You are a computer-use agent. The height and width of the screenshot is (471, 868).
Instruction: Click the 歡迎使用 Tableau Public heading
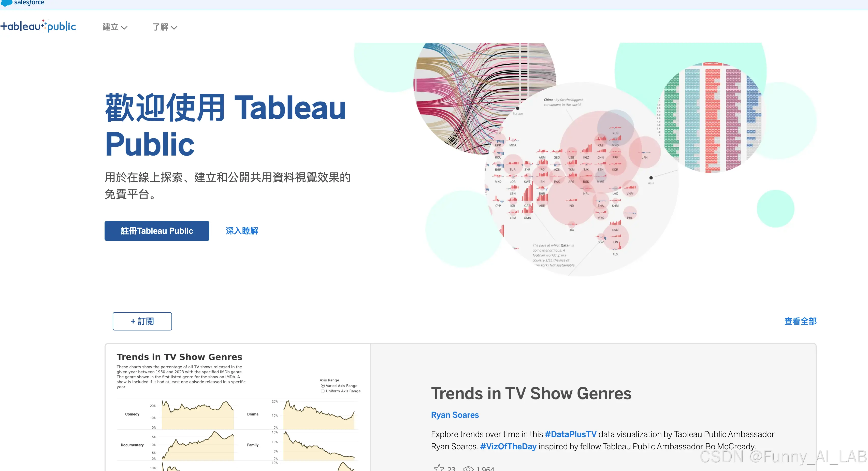225,126
